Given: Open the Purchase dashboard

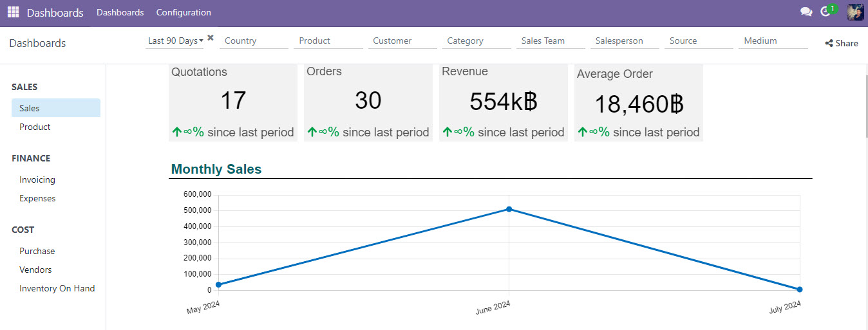Looking at the screenshot, I should [x=37, y=251].
